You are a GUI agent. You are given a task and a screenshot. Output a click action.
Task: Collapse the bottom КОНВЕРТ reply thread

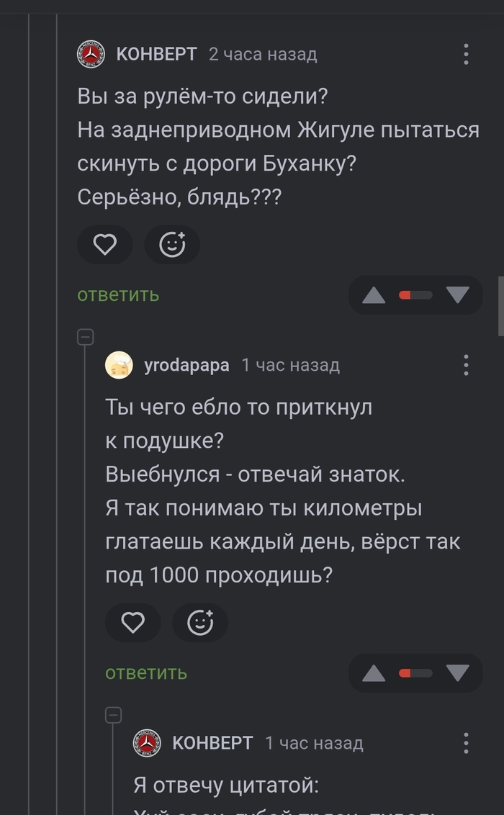click(113, 715)
